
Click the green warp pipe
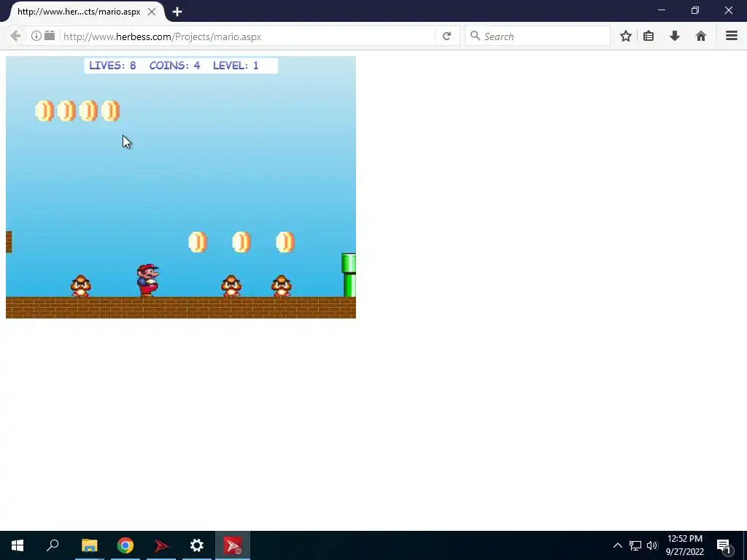tap(349, 275)
